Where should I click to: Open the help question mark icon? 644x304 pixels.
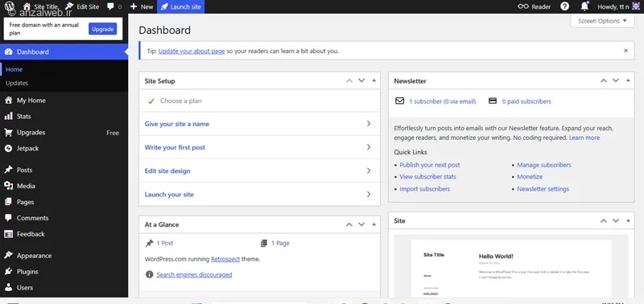pos(565,6)
